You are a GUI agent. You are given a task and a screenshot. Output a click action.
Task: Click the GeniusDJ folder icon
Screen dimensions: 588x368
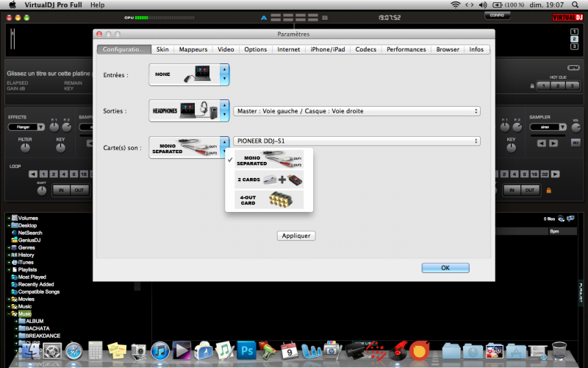[x=14, y=240]
